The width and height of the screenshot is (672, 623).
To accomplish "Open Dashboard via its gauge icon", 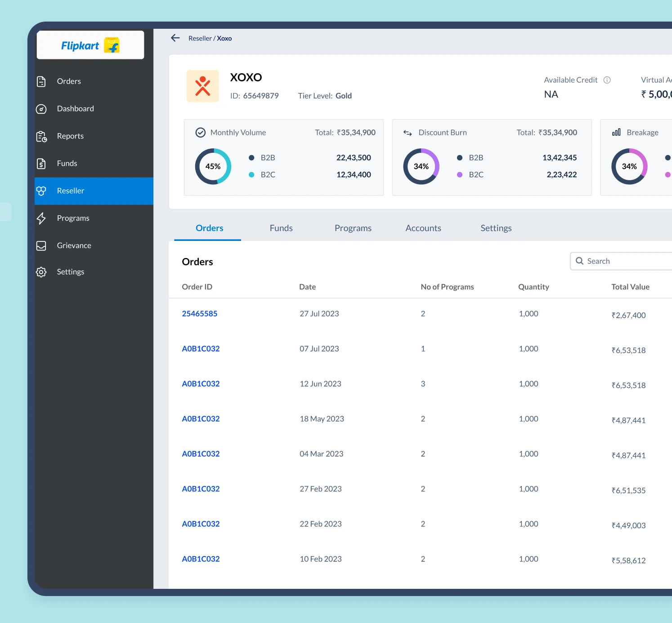I will [x=41, y=109].
